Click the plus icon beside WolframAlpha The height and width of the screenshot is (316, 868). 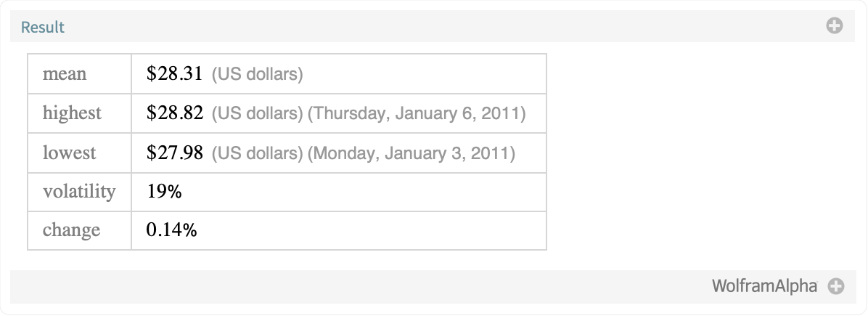click(836, 287)
